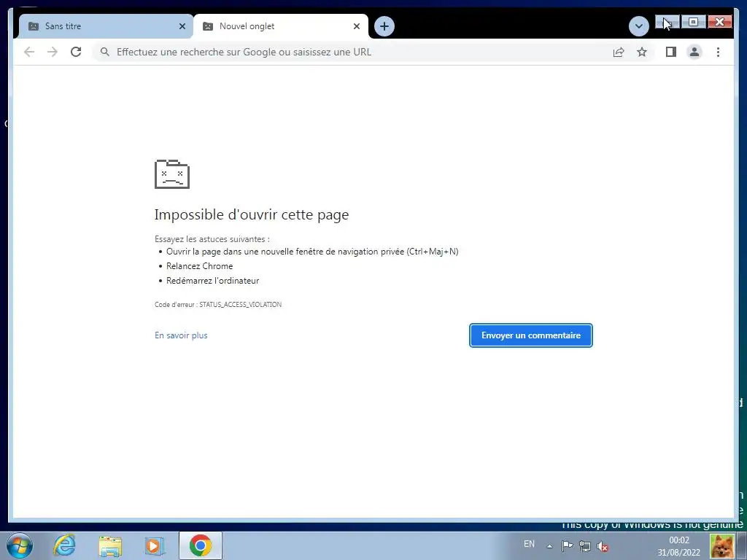Viewport: 747px width, 560px height.
Task: Open Chrome's three-dot menu
Action: [x=718, y=52]
